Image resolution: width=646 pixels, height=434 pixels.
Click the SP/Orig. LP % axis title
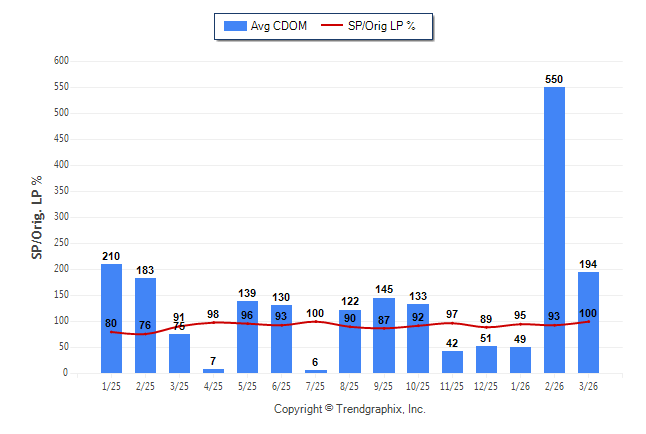click(x=37, y=217)
